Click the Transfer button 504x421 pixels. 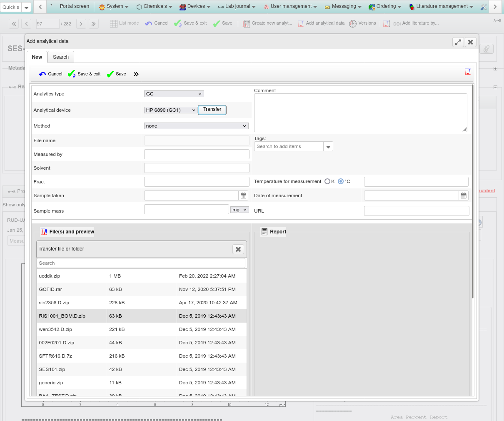coord(212,110)
